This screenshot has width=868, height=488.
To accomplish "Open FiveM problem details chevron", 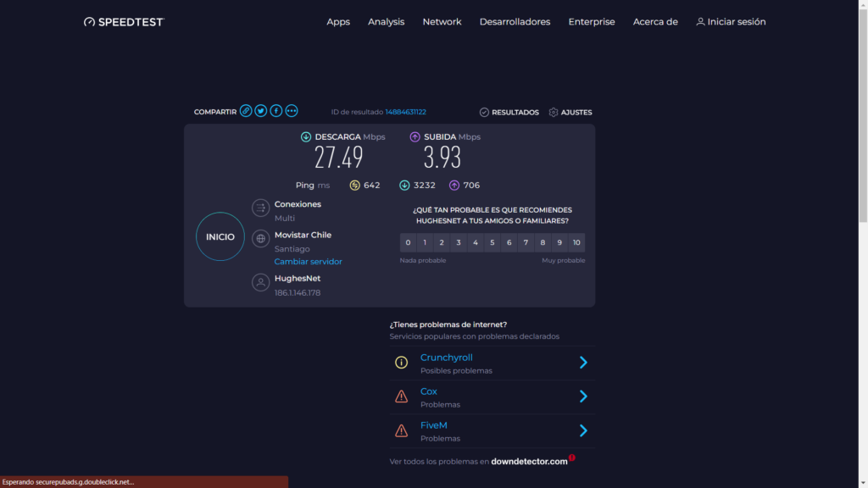I will point(583,430).
